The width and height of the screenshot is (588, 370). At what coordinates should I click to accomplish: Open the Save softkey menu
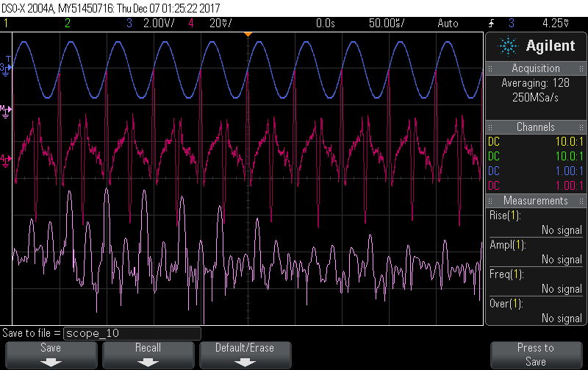tap(51, 355)
